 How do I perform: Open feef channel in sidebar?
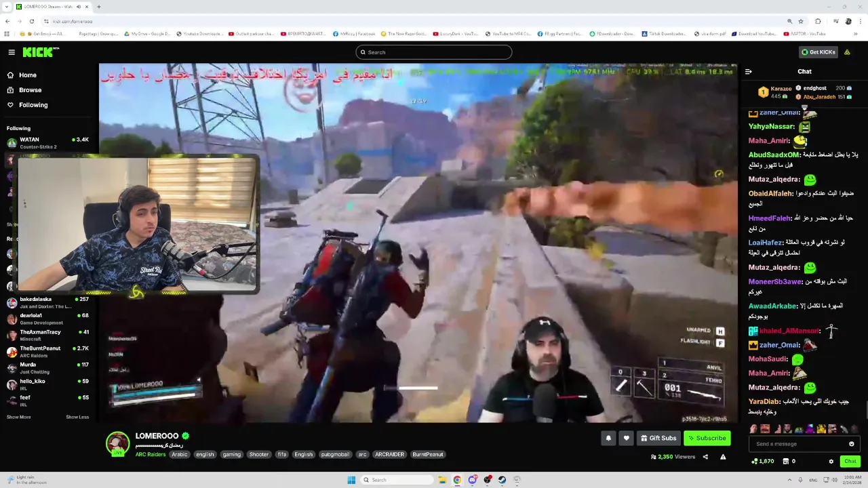coord(47,400)
